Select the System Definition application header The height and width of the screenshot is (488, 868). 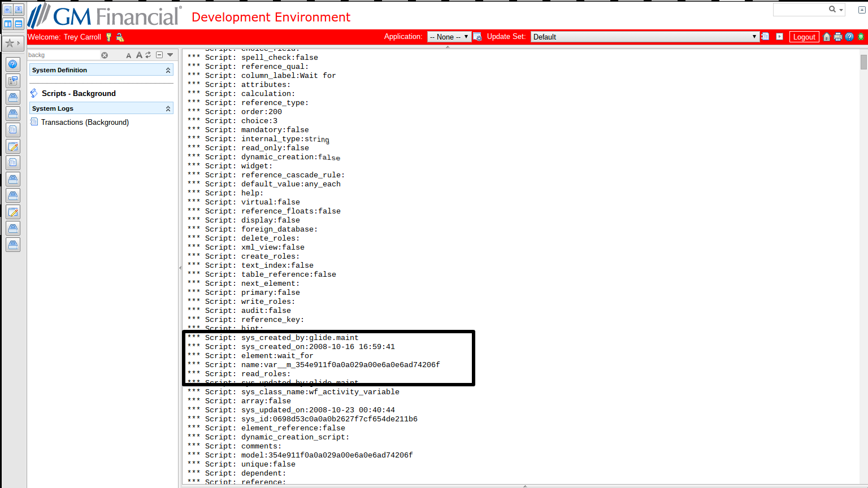coord(101,70)
